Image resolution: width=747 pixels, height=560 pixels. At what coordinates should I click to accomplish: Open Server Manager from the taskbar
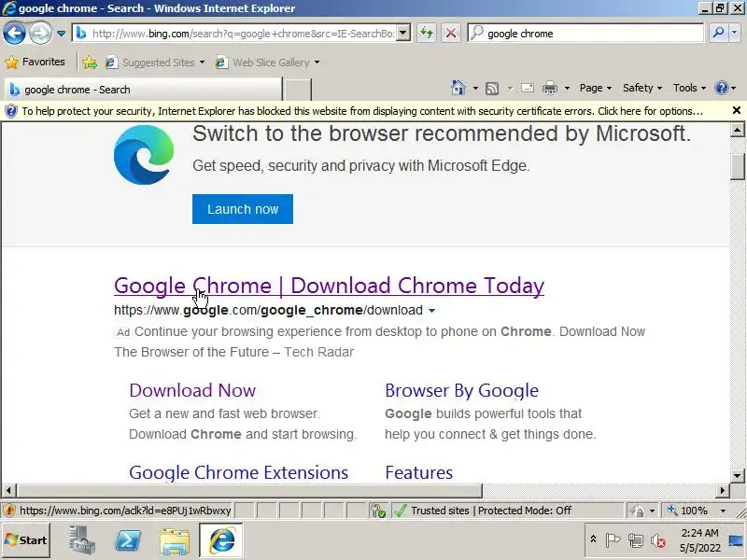click(x=81, y=540)
